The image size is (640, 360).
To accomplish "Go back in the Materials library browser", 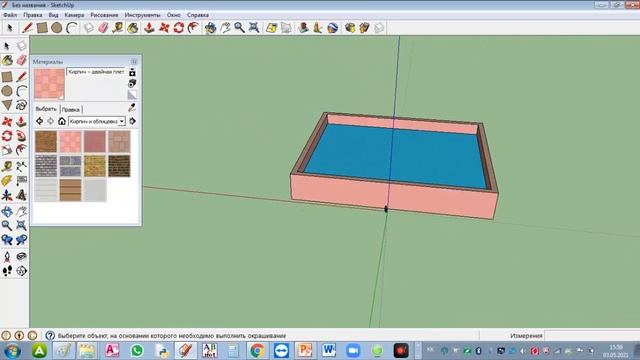I will 40,121.
